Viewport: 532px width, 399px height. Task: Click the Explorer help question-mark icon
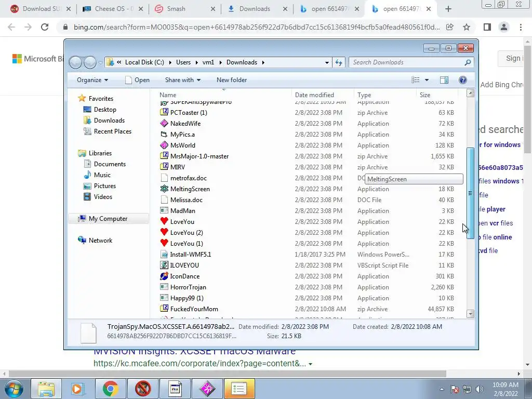tap(462, 80)
